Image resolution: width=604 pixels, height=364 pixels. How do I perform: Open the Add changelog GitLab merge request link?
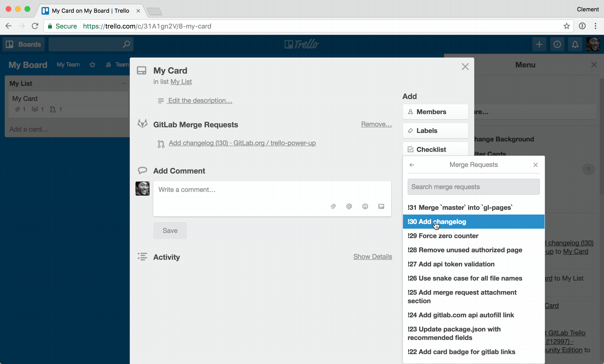click(x=242, y=143)
